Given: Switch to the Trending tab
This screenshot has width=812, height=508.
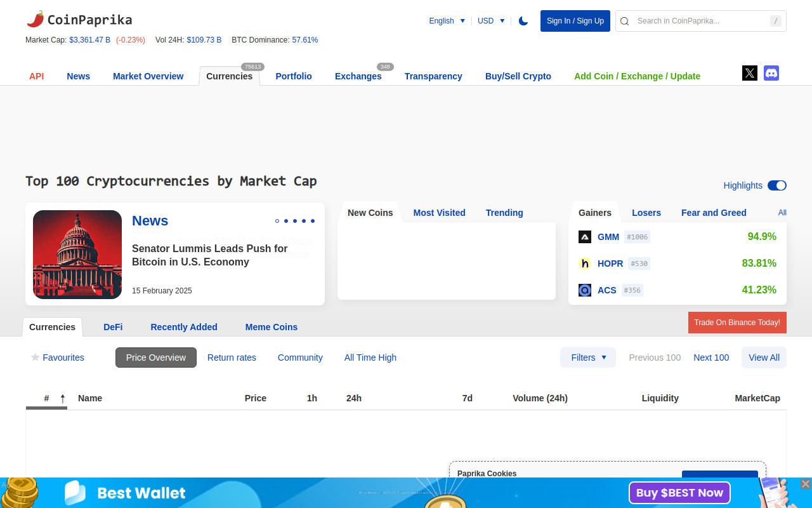Looking at the screenshot, I should [x=504, y=213].
